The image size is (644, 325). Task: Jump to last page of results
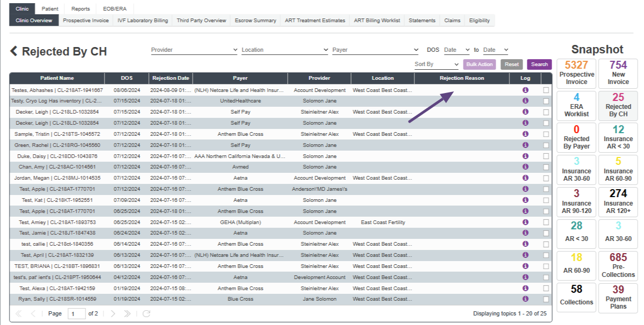pos(127,314)
